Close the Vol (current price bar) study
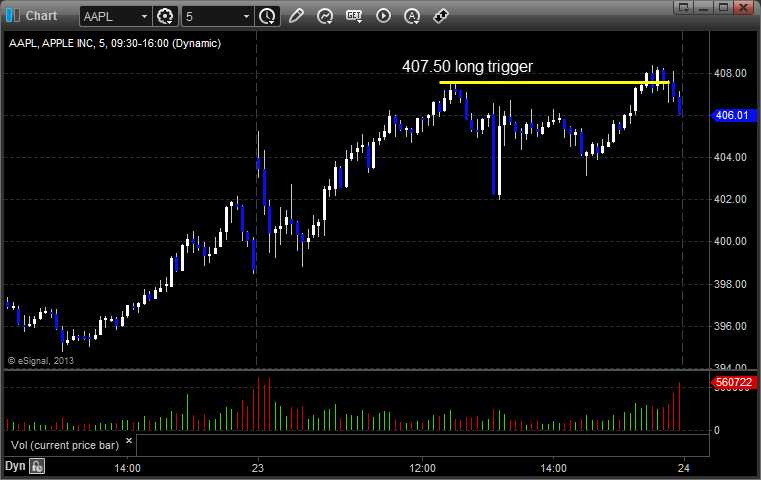This screenshot has width=761, height=480. (x=129, y=441)
